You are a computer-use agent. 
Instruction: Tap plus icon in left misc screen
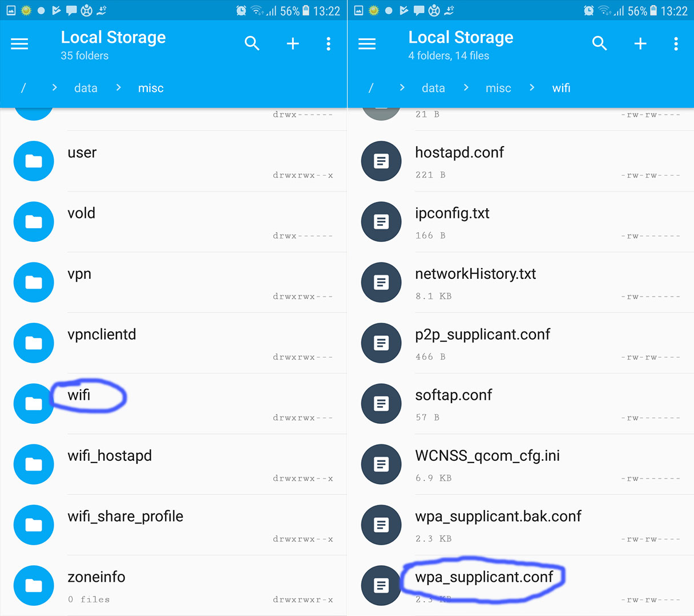click(x=293, y=43)
